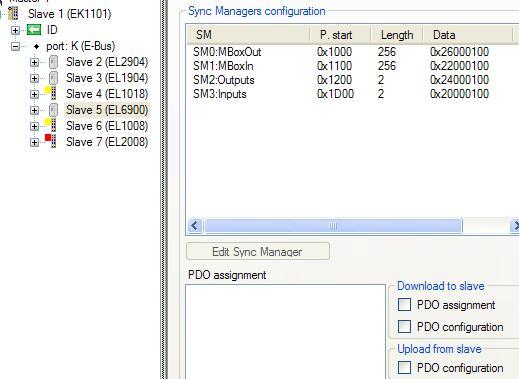Image resolution: width=519 pixels, height=379 pixels.
Task: Select port: K (E-Bus) tree item
Action: tap(80, 46)
